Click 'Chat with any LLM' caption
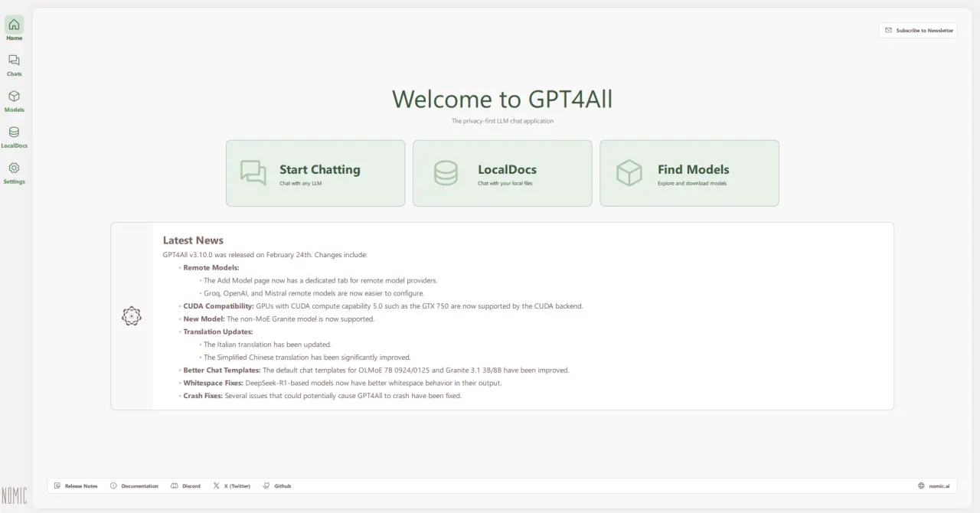The width and height of the screenshot is (980, 513). [x=300, y=184]
